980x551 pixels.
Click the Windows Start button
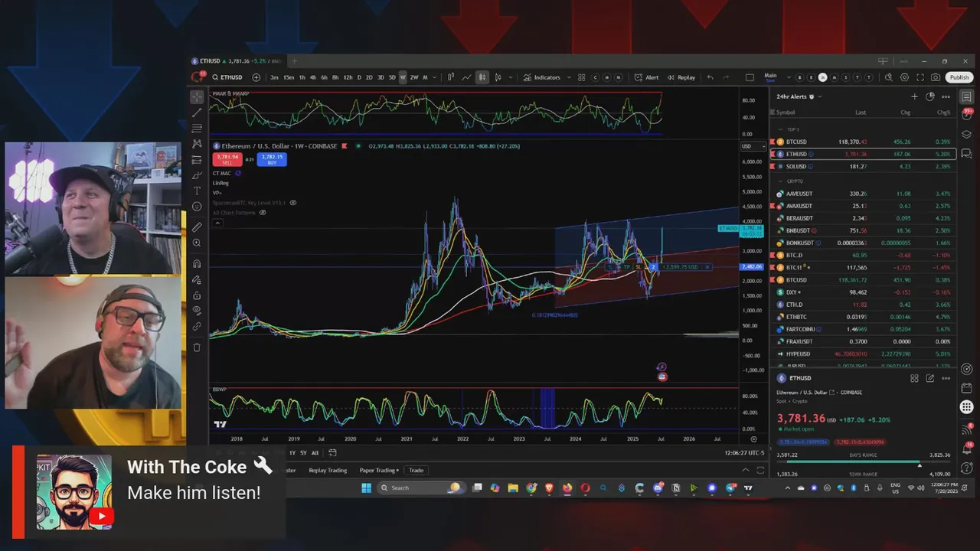point(366,487)
